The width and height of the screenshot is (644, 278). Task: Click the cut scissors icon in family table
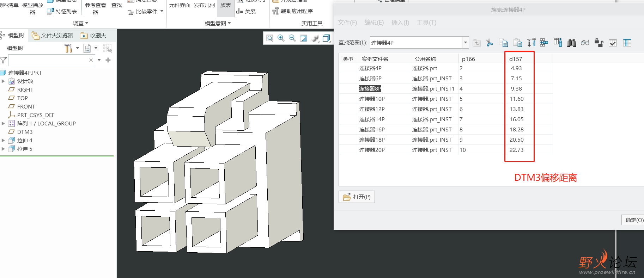tap(490, 43)
